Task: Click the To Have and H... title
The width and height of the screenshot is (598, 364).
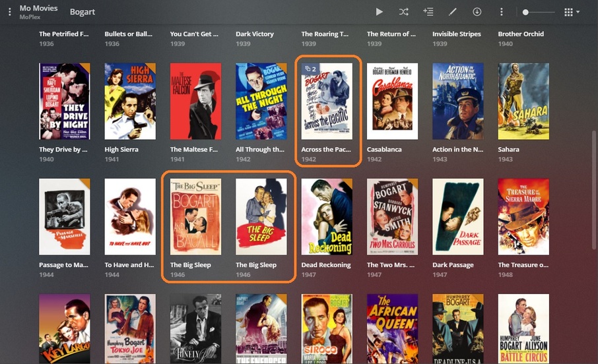Action: point(129,265)
